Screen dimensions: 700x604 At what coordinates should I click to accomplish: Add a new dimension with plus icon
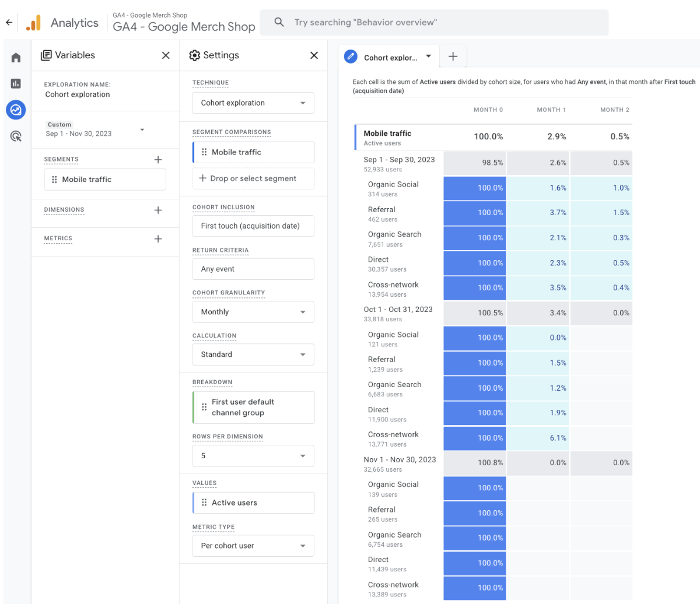(x=157, y=210)
